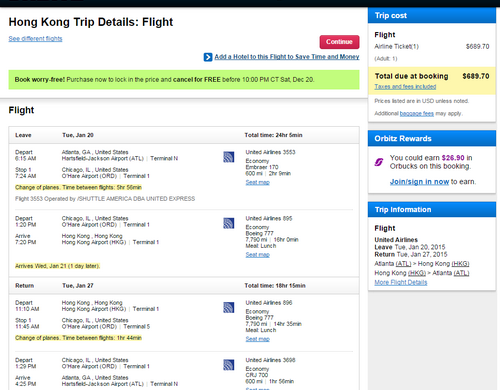Click the blue arrow icon beside Add a Hotel
This screenshot has height=390, width=500.
pyautogui.click(x=208, y=57)
